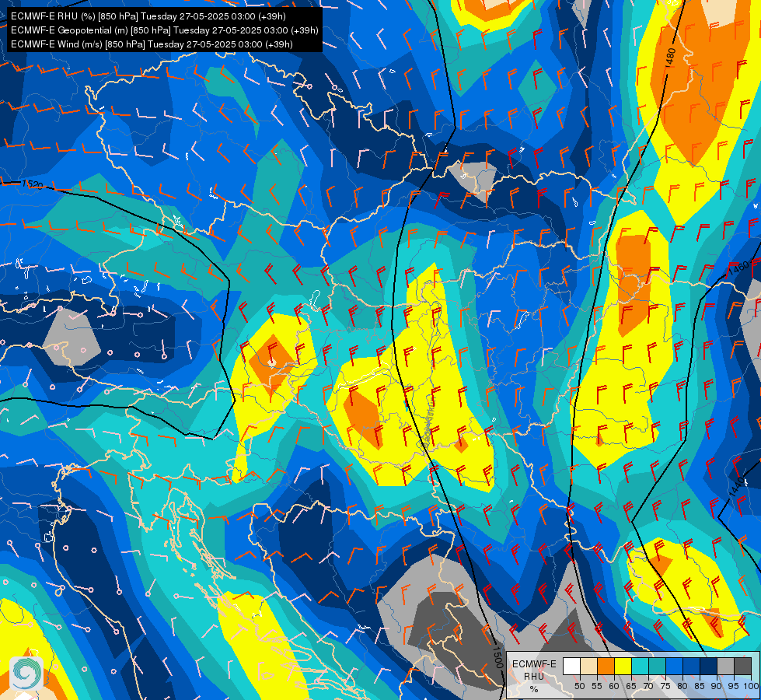Select the beige 50-55% humidity swatch
Screen dimensions: 761x700
(588, 666)
